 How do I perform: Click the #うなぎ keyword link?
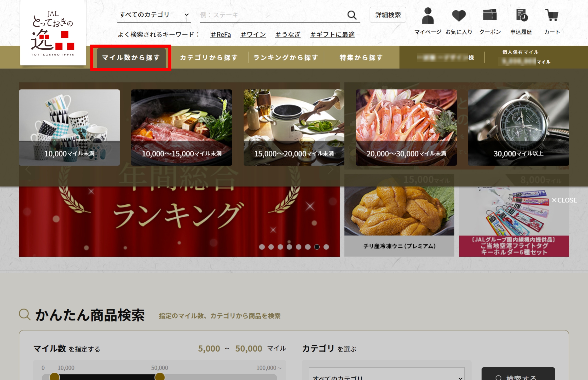[288, 34]
